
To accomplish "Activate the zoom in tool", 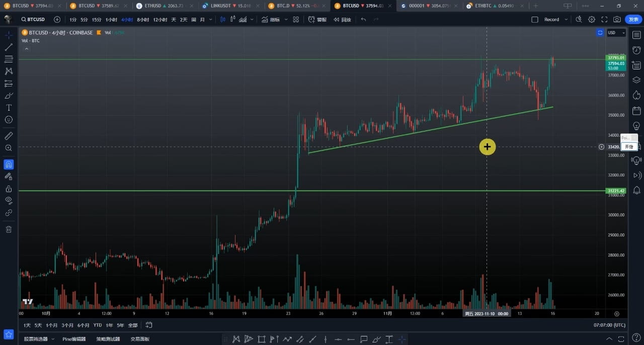I will (x=9, y=148).
